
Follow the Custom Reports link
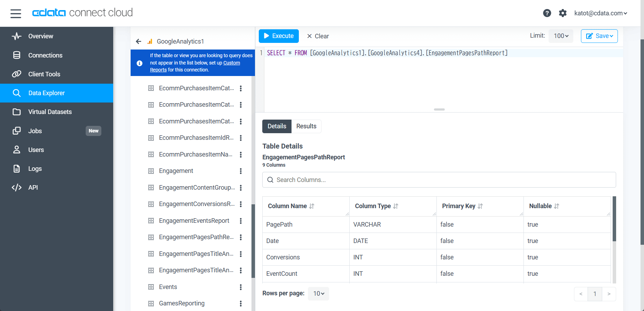231,63
